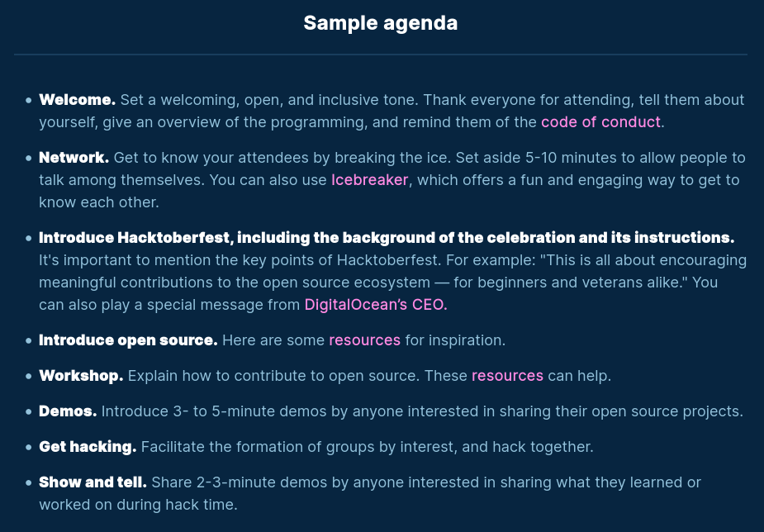Click the bold Network. label
Image resolution: width=764 pixels, height=532 pixels.
74,157
